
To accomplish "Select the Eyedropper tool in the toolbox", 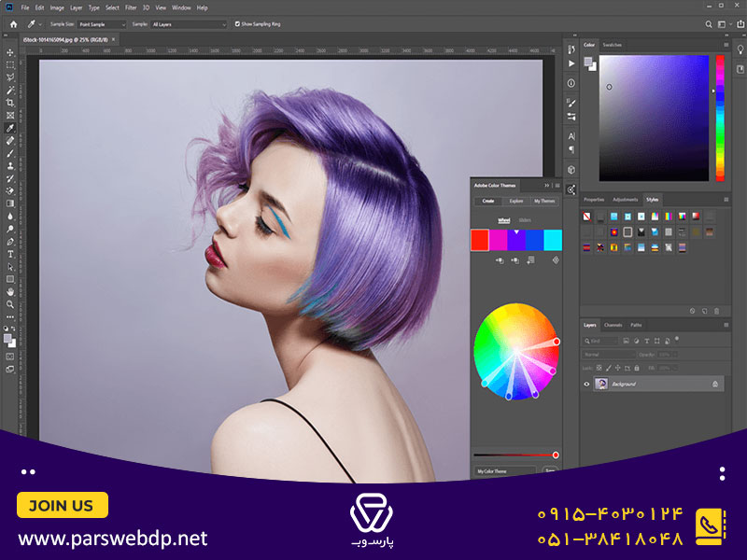I will tap(10, 128).
